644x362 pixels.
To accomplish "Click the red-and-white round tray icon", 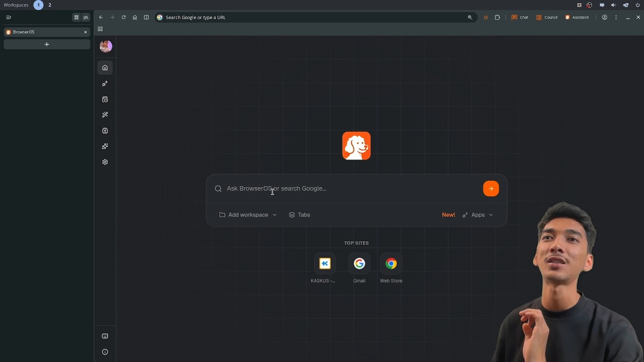I will pyautogui.click(x=590, y=5).
